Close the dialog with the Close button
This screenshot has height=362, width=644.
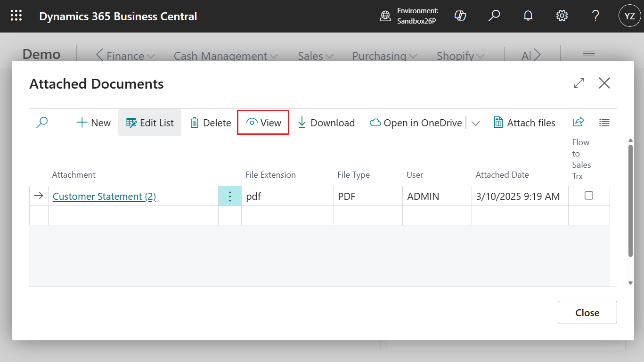[x=587, y=312]
